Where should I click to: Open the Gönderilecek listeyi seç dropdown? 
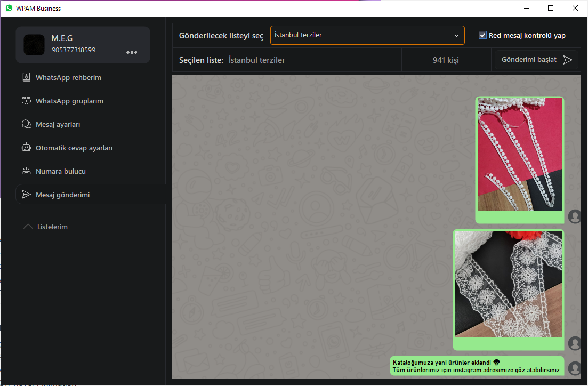pos(367,35)
